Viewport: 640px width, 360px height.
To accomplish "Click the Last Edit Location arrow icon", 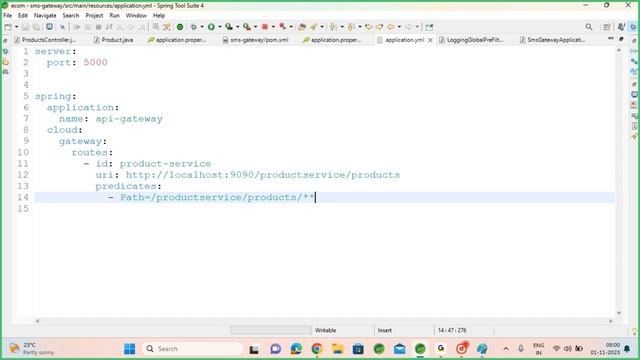I will [369, 27].
